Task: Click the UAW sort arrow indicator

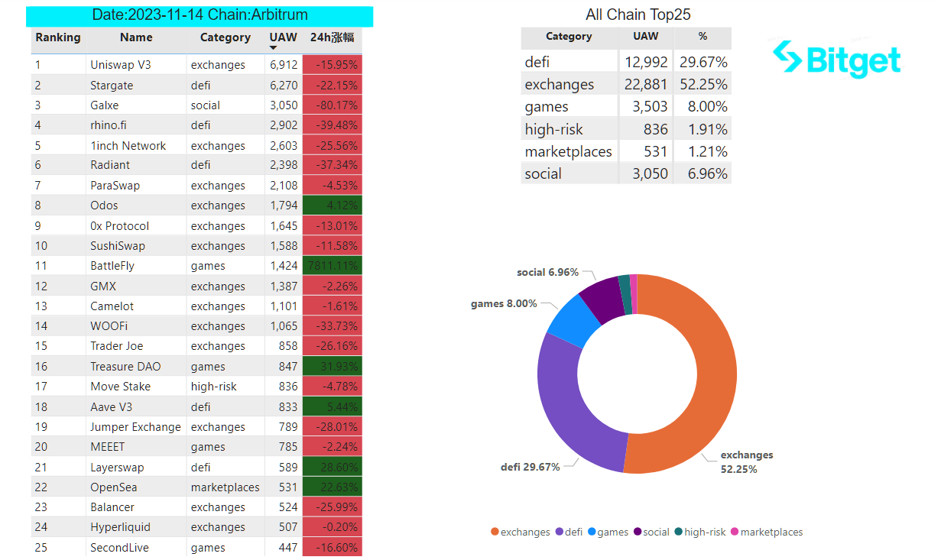Action: 273,48
